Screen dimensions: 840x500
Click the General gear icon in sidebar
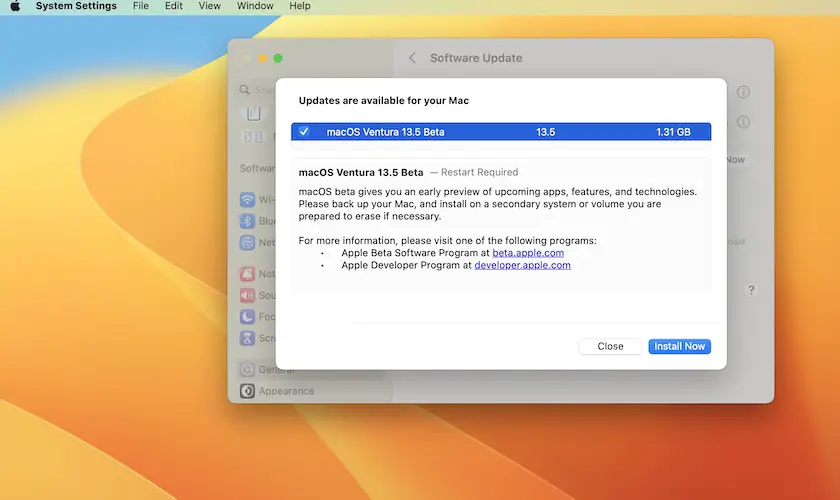[x=247, y=369]
